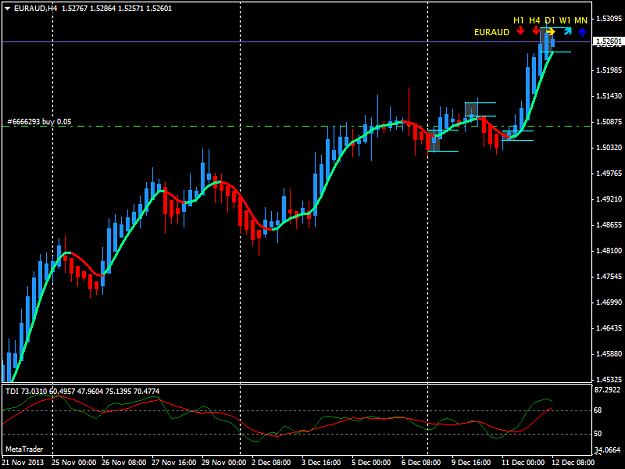
Task: Click the 5 Dec 00:00 time label
Action: (371, 463)
